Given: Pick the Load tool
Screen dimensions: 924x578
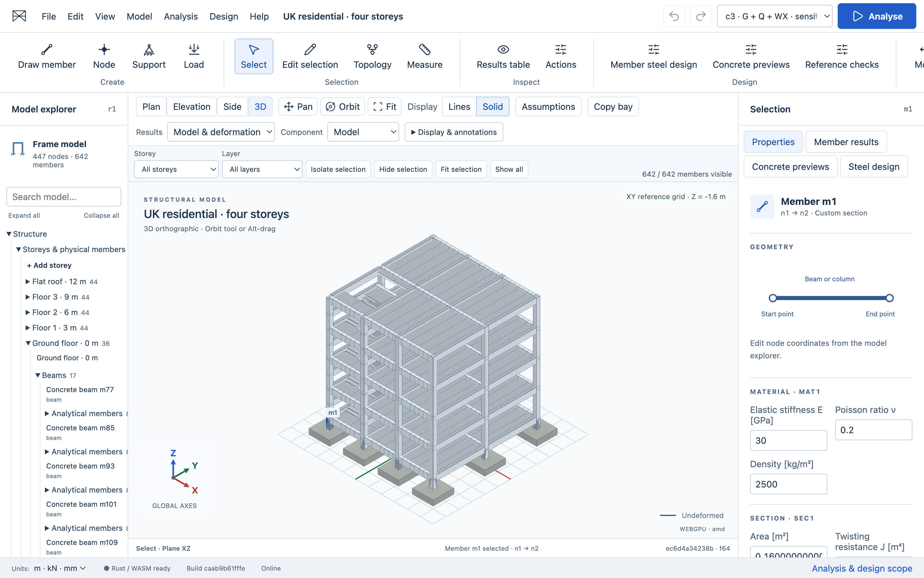Looking at the screenshot, I should click(194, 57).
